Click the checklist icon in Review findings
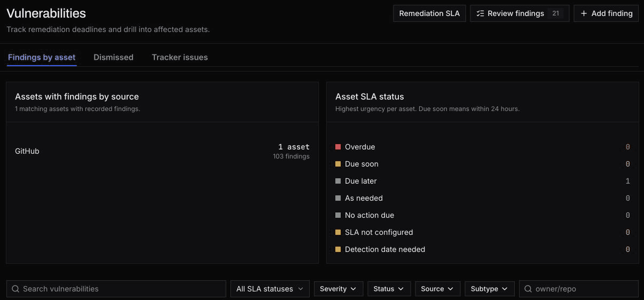The height and width of the screenshot is (300, 644). point(480,13)
